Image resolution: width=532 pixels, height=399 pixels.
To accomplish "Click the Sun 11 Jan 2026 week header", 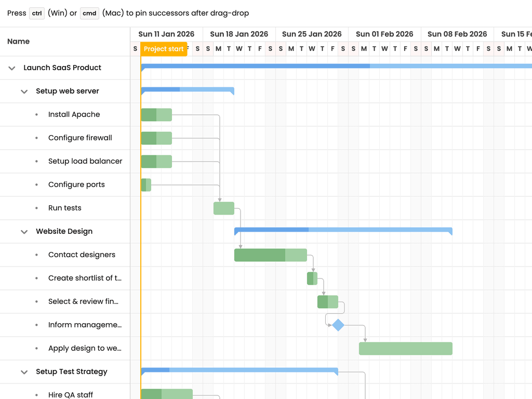I will 167,34.
